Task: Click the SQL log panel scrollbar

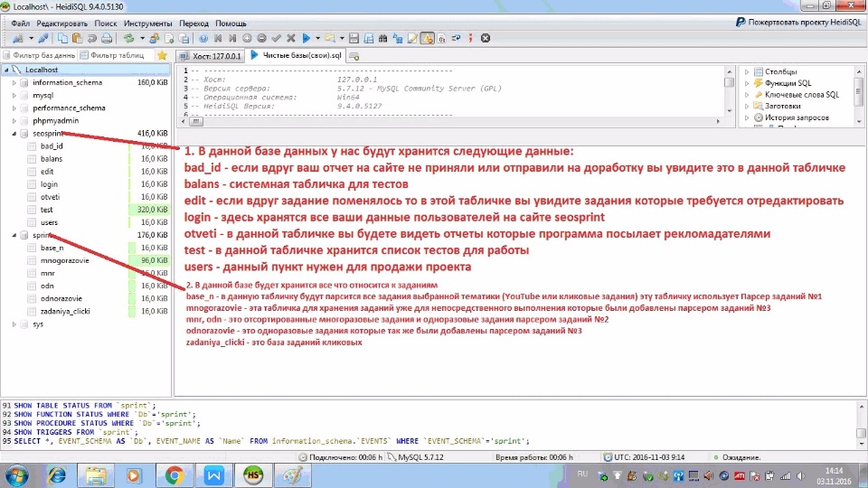Action: pos(862,425)
